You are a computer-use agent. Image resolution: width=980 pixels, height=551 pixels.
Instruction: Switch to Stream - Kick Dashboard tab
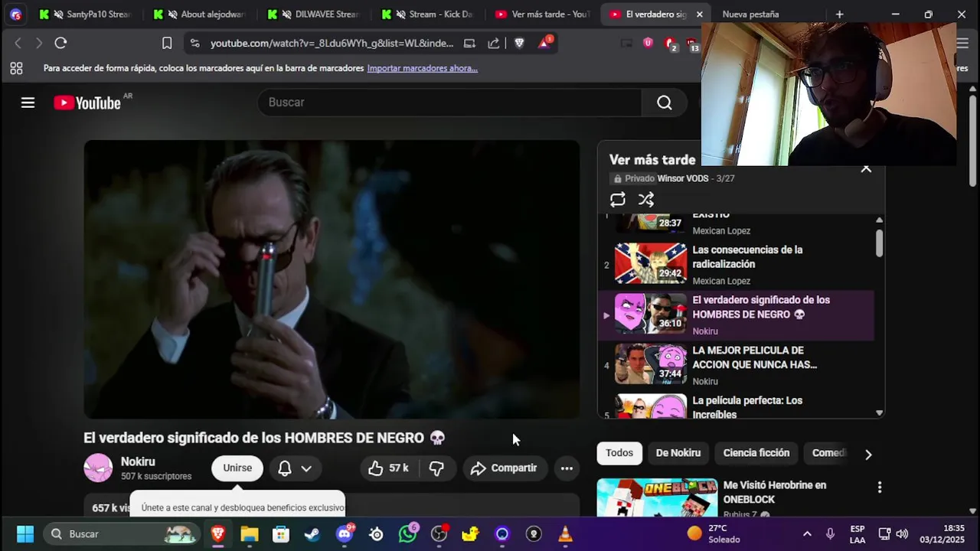430,14
